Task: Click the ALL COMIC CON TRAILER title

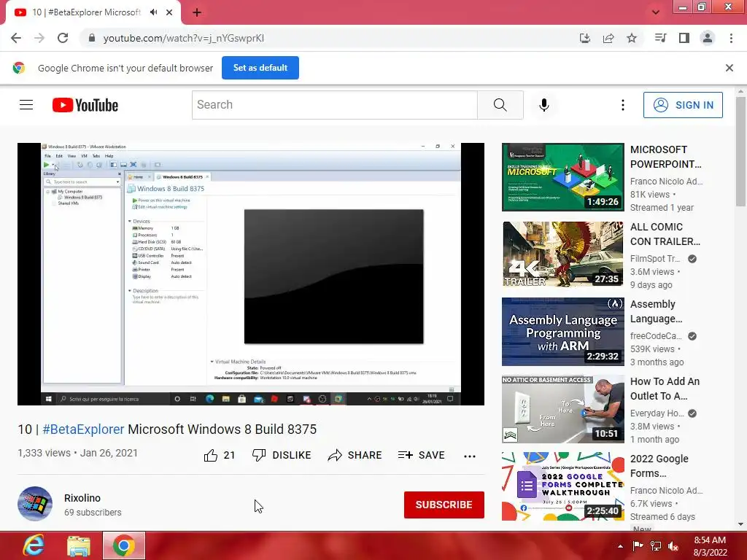Action: [x=665, y=234]
